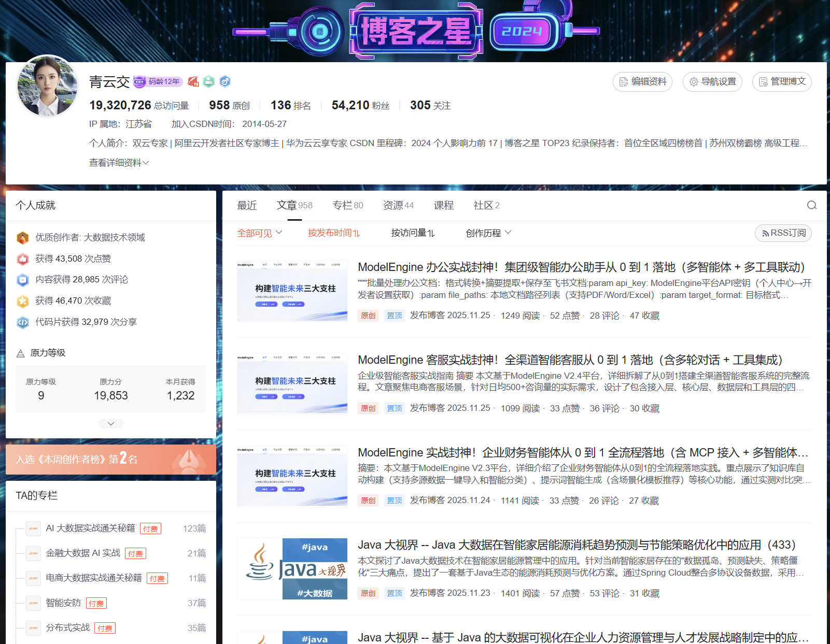Open 智能安防 column

[63, 603]
